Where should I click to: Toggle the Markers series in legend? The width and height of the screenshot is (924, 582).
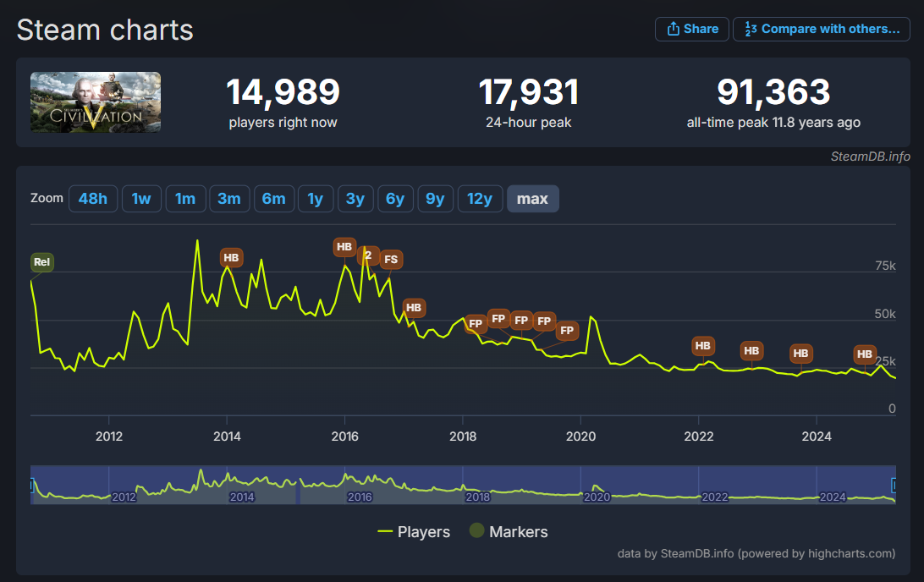click(509, 532)
